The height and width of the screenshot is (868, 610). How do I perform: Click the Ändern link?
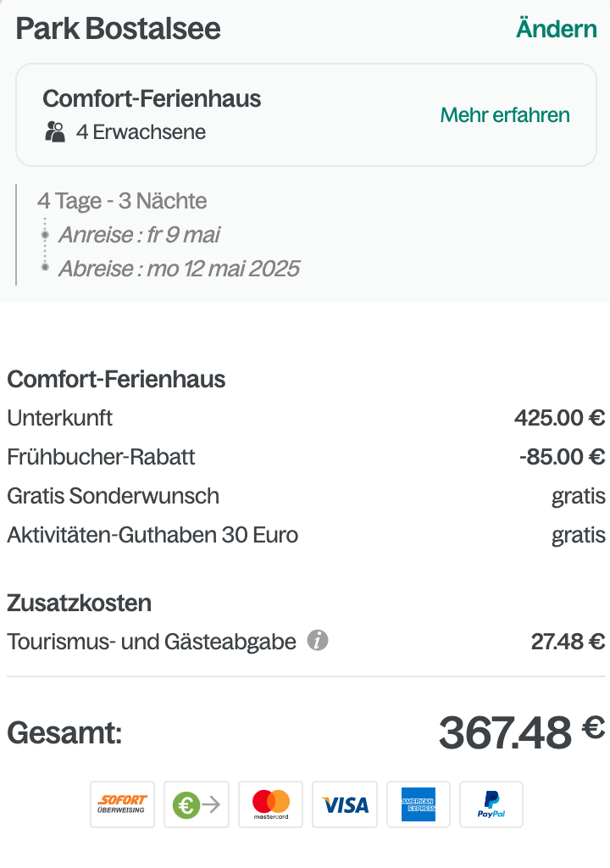point(557,29)
